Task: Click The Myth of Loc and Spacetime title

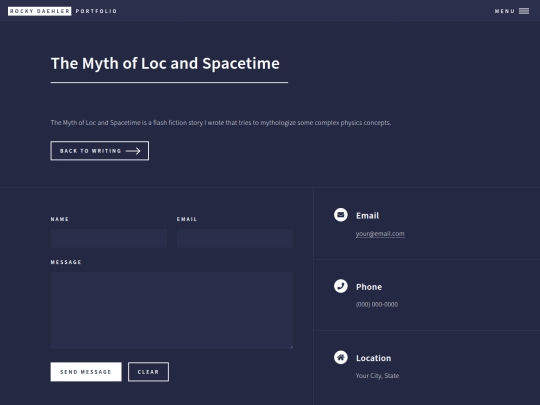Action: click(165, 63)
